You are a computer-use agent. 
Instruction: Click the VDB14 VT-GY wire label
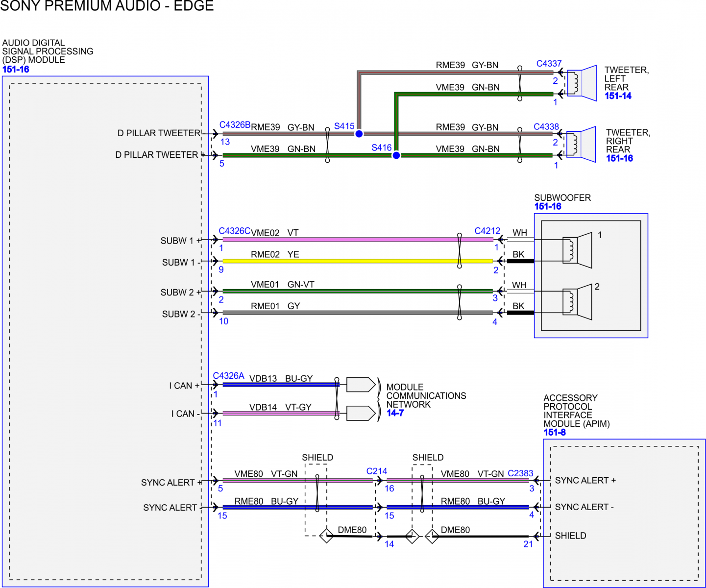coord(280,407)
